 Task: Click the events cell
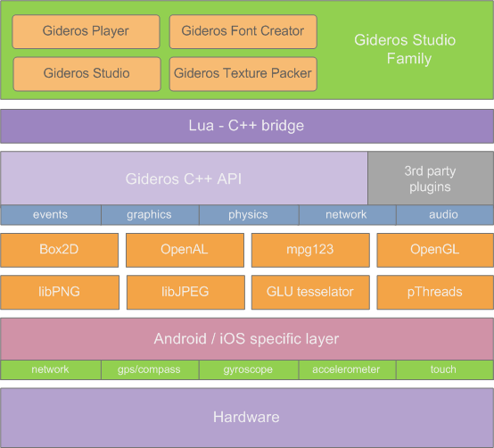[x=51, y=215]
